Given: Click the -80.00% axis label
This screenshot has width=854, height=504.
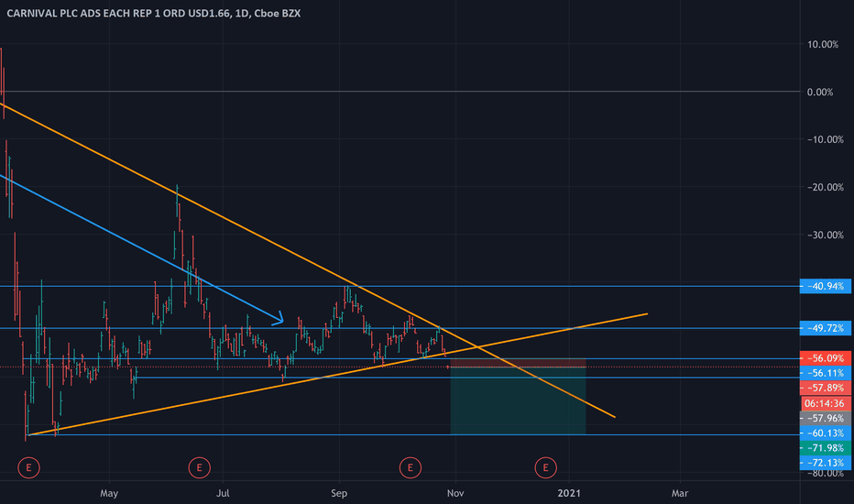Looking at the screenshot, I should click(x=825, y=473).
